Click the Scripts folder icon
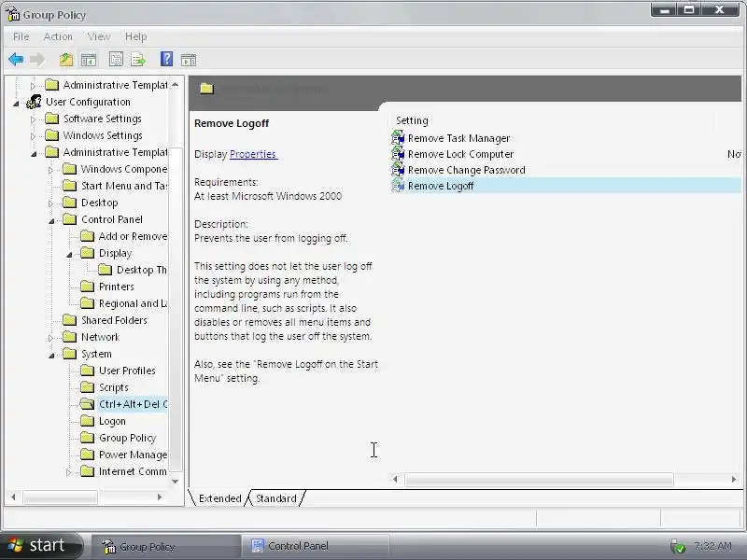Image resolution: width=747 pixels, height=560 pixels. point(87,387)
